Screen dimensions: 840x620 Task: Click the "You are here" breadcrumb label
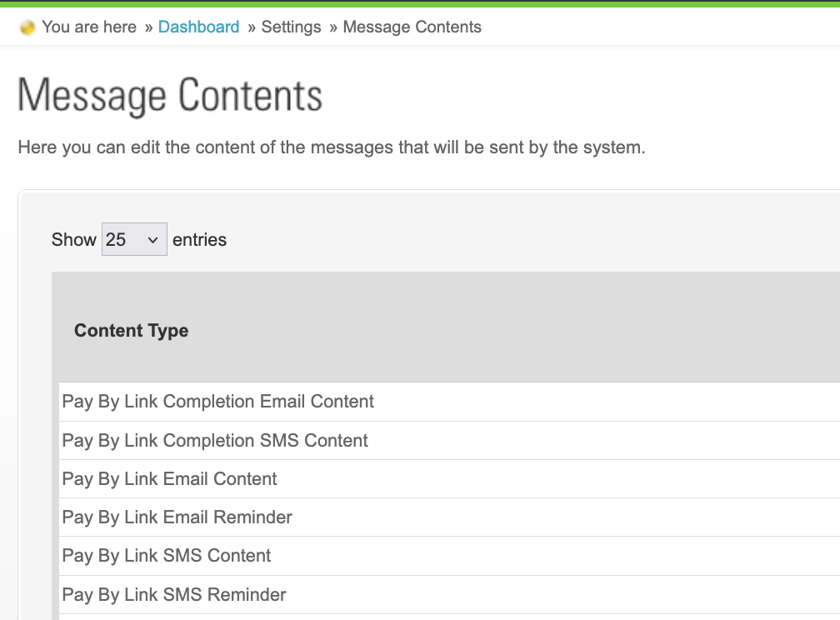89,27
